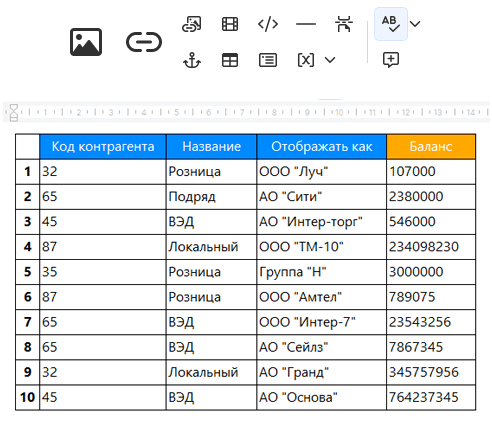Viewport: 492px width, 421px height.
Task: Click the Insert Image icon
Action: (86, 42)
